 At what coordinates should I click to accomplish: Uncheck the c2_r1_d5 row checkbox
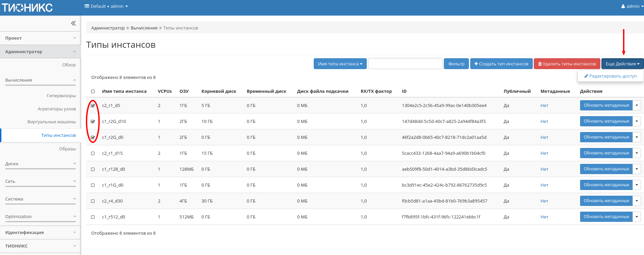pos(93,106)
